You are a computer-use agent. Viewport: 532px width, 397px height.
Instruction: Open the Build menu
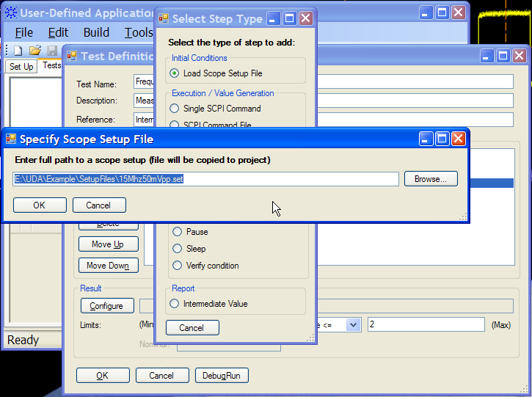(x=96, y=32)
